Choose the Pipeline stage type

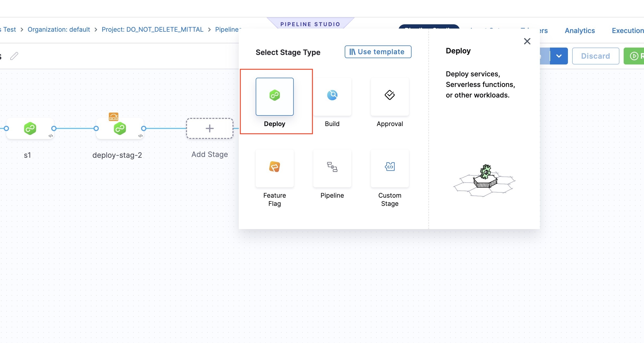coord(332,168)
